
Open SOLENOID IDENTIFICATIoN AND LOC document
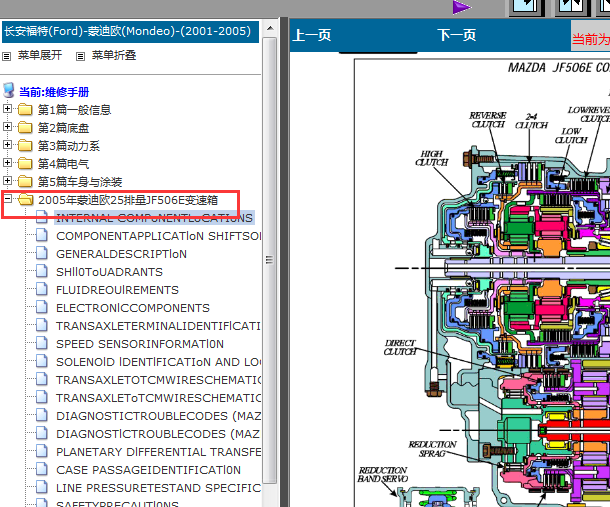point(159,362)
